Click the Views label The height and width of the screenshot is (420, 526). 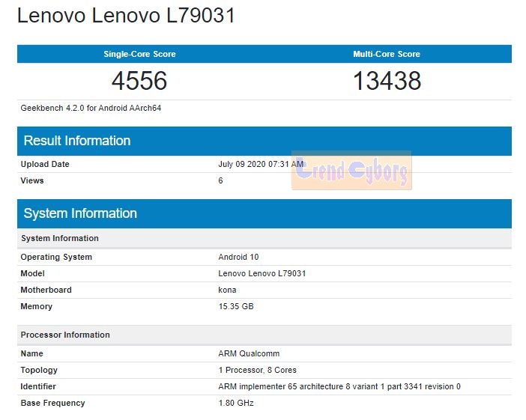point(32,180)
